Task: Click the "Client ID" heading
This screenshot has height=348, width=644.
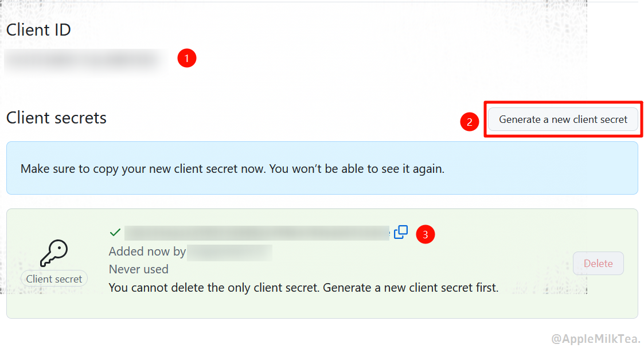Action: pos(38,30)
